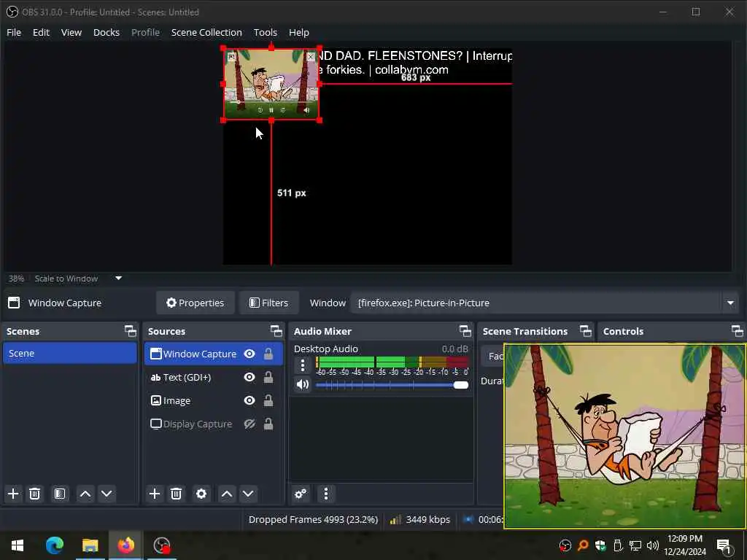The height and width of the screenshot is (560, 747).
Task: Switch to Firefox on the taskbar
Action: [125, 545]
